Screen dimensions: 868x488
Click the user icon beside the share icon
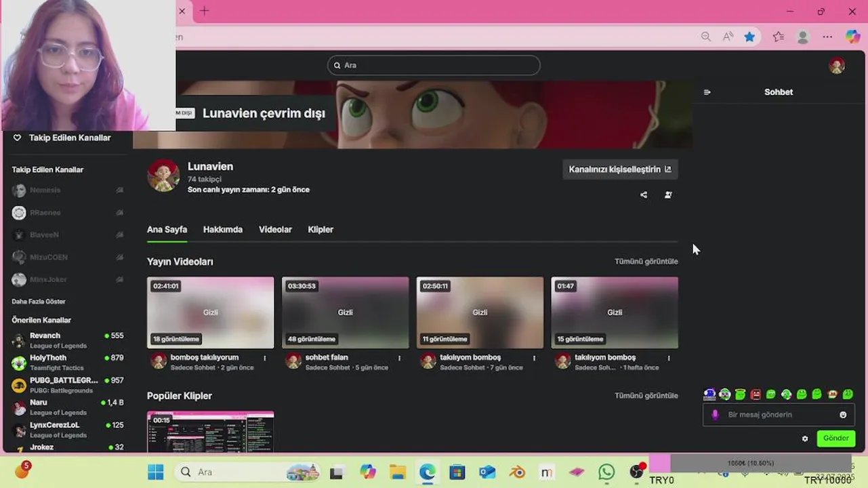tap(668, 195)
